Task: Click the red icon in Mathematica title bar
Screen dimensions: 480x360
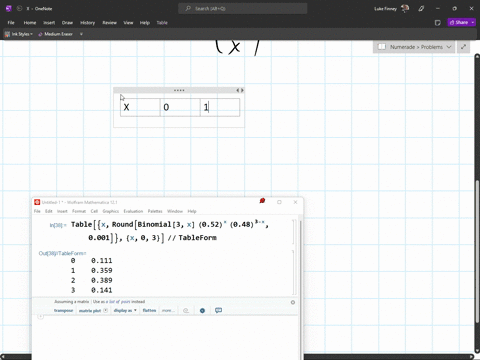Action: (x=262, y=201)
